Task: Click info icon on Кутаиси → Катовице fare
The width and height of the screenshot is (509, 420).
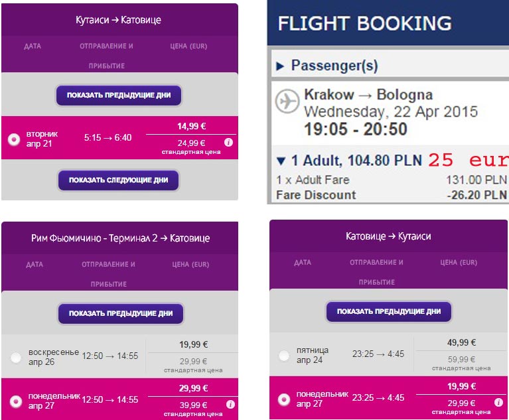Action: point(228,142)
